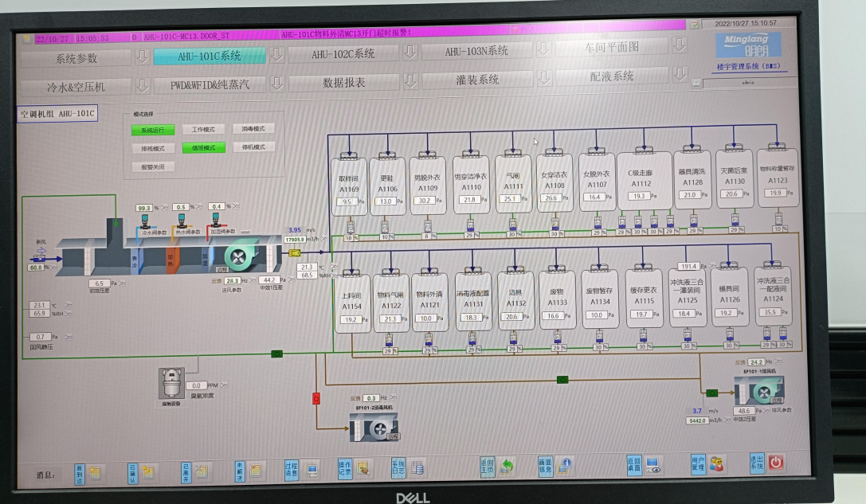Open 用户管理 user icon
The height and width of the screenshot is (504, 866).
click(x=716, y=463)
